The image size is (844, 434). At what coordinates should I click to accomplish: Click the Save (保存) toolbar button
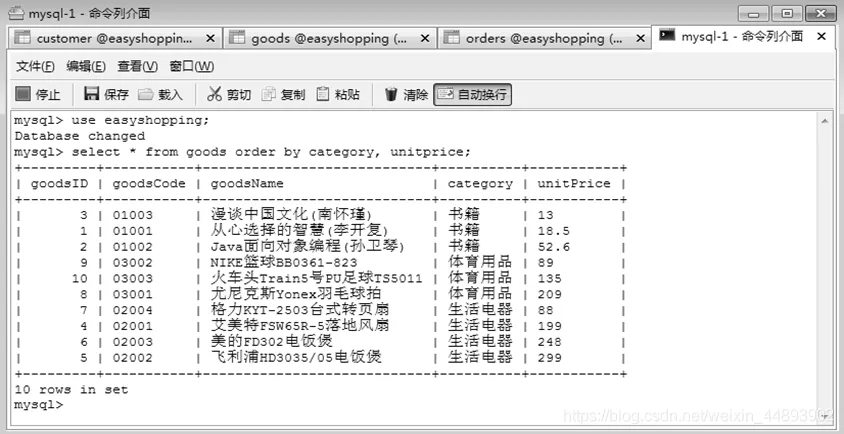coord(107,95)
